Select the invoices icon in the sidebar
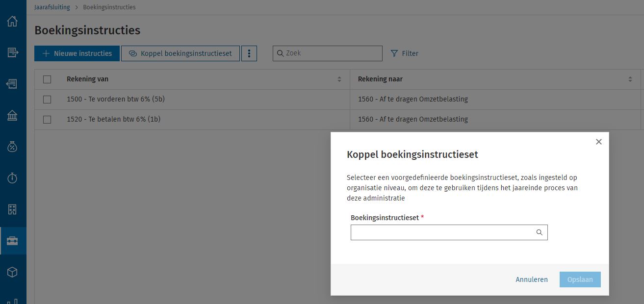This screenshot has height=304, width=644. point(12,52)
